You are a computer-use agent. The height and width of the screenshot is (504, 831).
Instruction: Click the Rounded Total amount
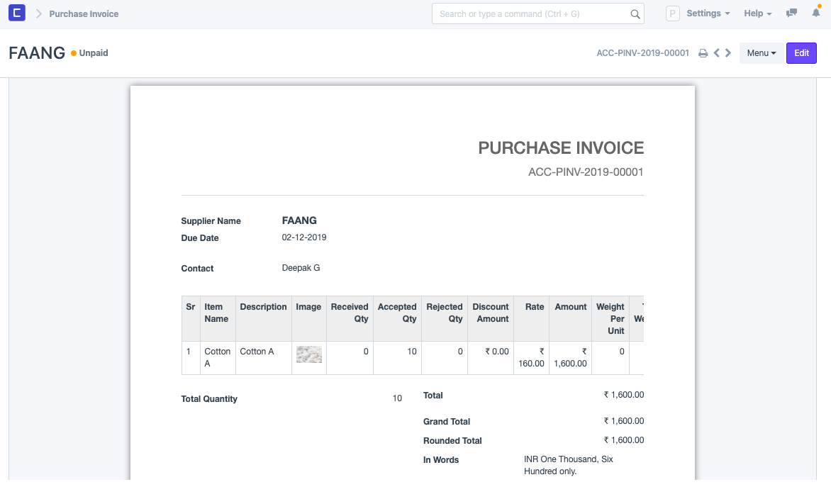pyautogui.click(x=624, y=440)
